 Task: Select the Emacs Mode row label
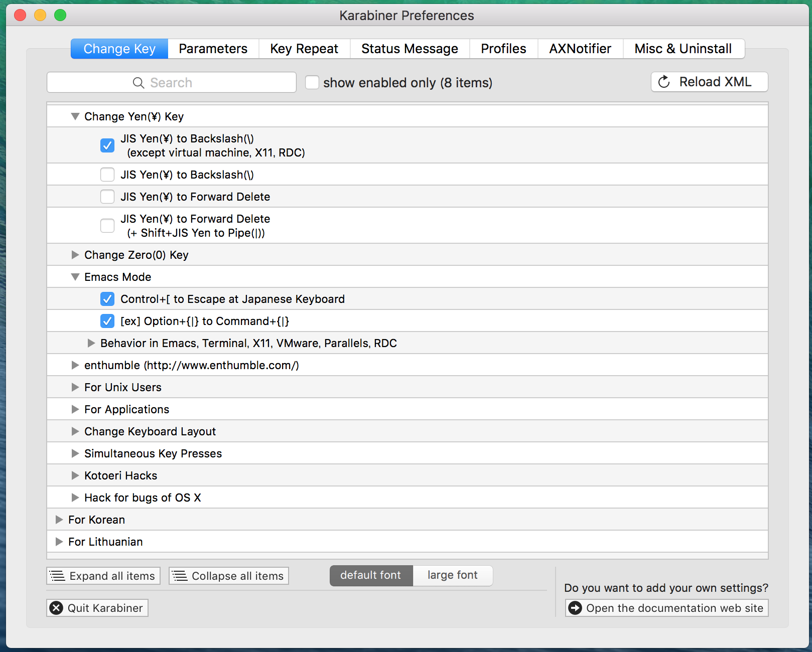pos(118,277)
